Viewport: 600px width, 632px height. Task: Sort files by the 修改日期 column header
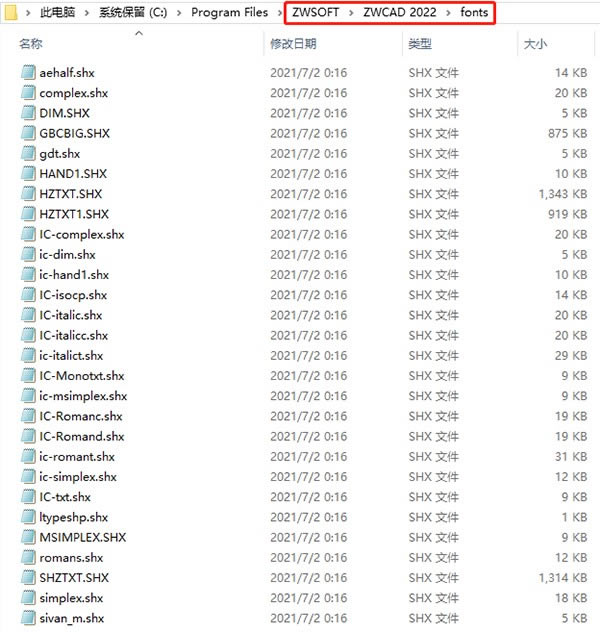click(x=293, y=45)
